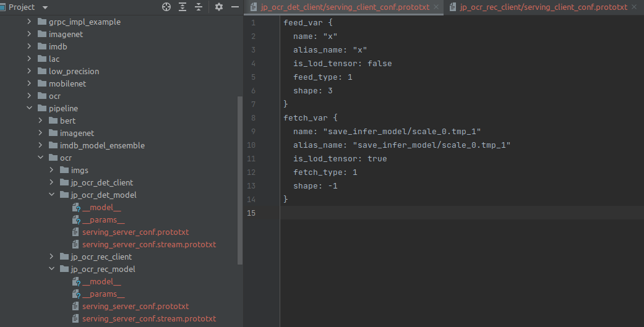644x327 pixels.
Task: Click the fetch_type: 1 line
Action: point(325,172)
